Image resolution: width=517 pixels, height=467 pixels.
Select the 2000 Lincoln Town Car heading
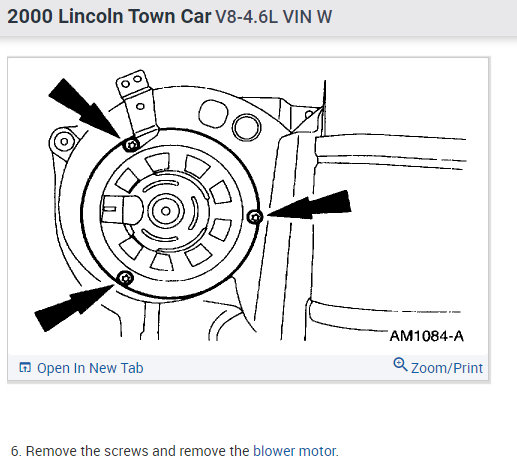tap(109, 16)
